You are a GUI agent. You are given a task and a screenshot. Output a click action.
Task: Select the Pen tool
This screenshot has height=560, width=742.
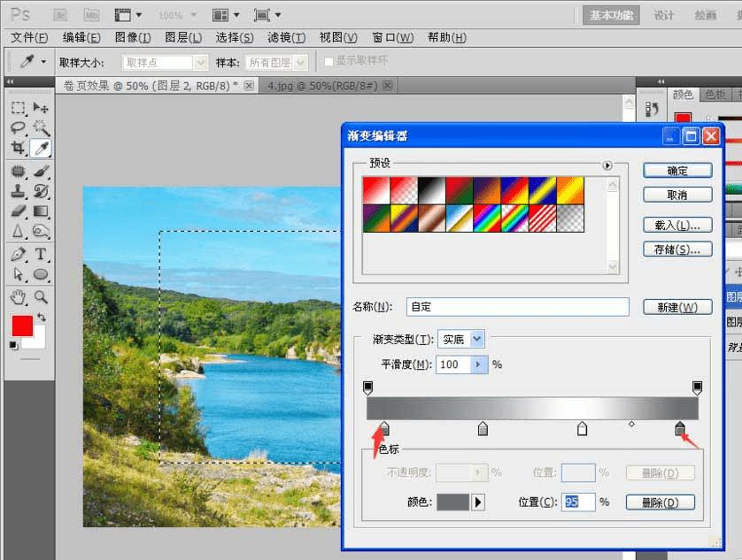[18, 255]
